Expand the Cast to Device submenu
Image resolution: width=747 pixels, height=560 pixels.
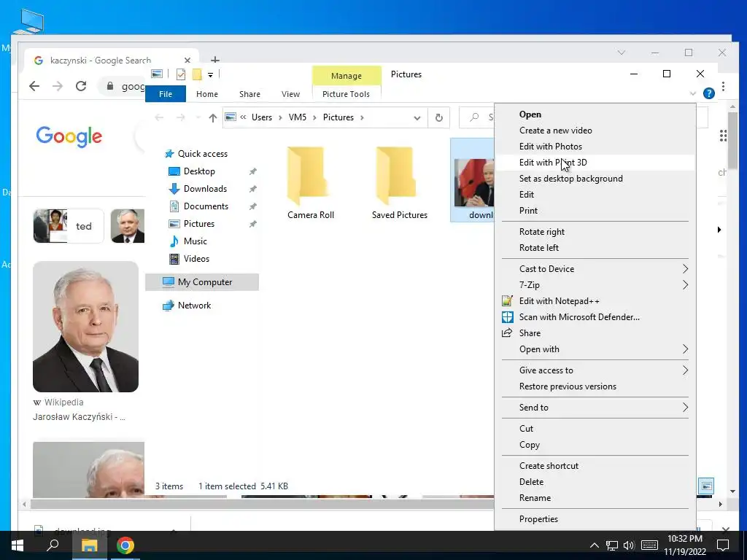pyautogui.click(x=595, y=269)
